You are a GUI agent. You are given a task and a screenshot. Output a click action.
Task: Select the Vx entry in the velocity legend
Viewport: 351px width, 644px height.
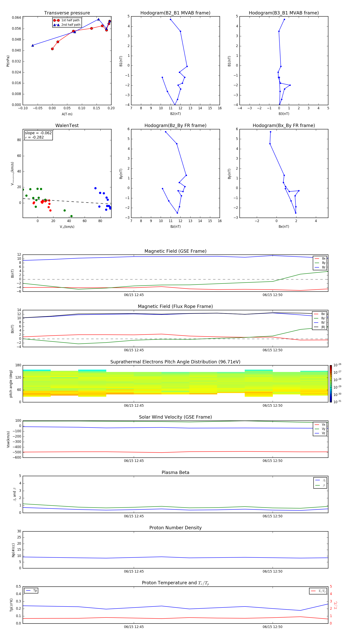[x=320, y=424]
